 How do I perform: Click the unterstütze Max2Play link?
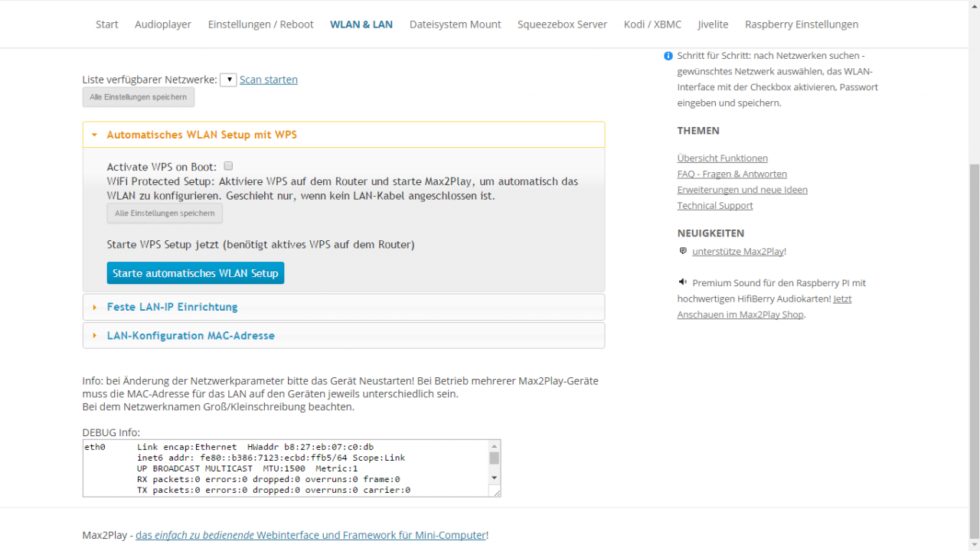[738, 252]
